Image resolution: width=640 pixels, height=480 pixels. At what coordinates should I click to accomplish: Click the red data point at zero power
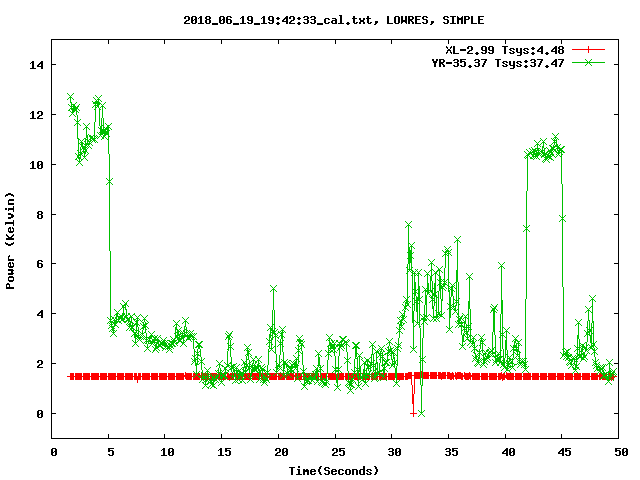[413, 414]
